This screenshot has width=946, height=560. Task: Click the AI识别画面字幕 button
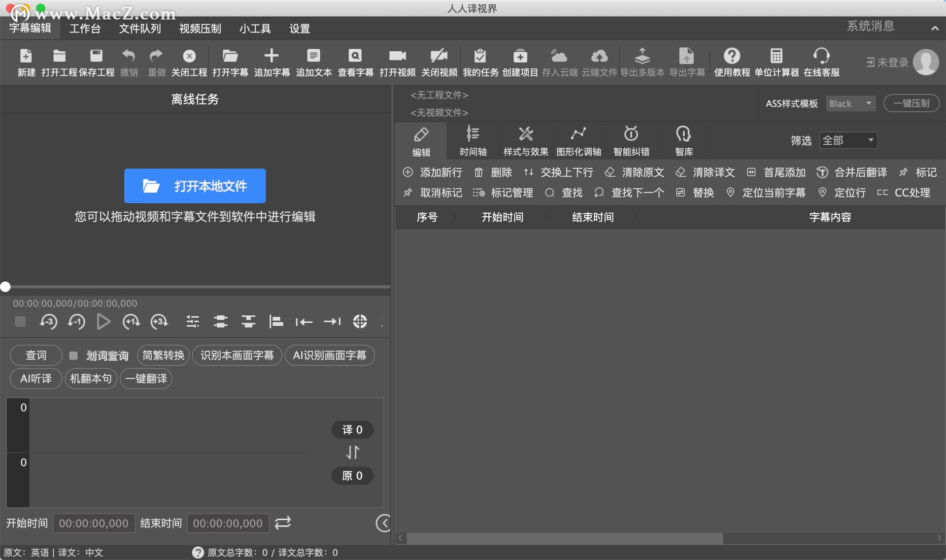pos(330,355)
